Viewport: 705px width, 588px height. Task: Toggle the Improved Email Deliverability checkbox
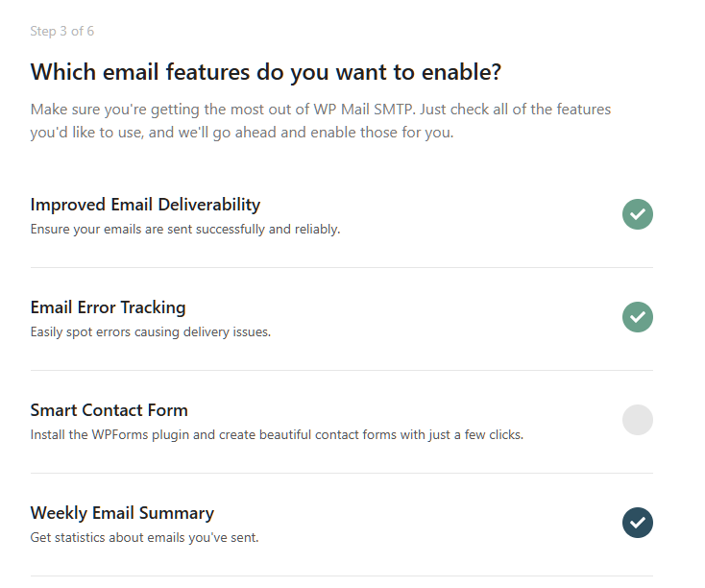pyautogui.click(x=637, y=214)
